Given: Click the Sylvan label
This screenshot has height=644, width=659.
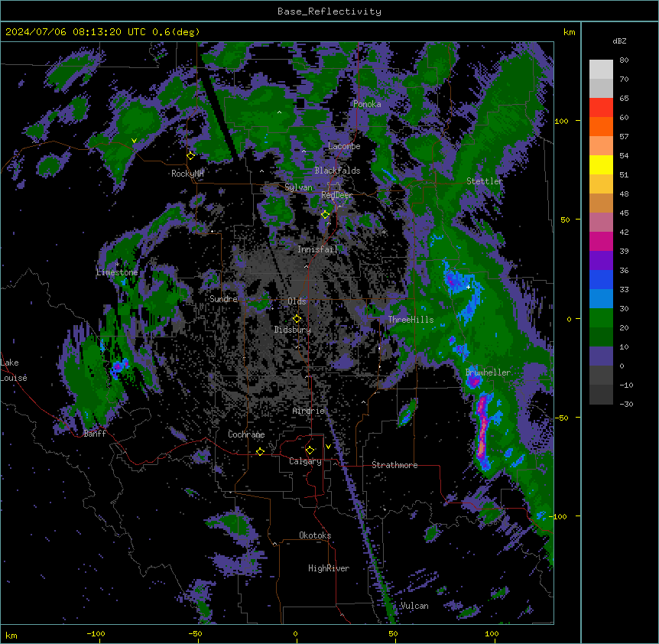Looking at the screenshot, I should pyautogui.click(x=298, y=187).
